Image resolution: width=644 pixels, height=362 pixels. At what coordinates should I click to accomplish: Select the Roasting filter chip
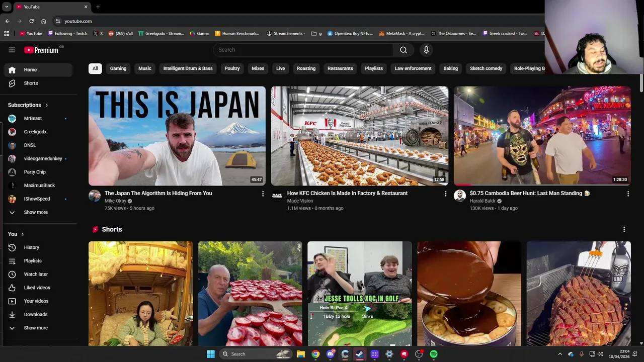pyautogui.click(x=306, y=68)
